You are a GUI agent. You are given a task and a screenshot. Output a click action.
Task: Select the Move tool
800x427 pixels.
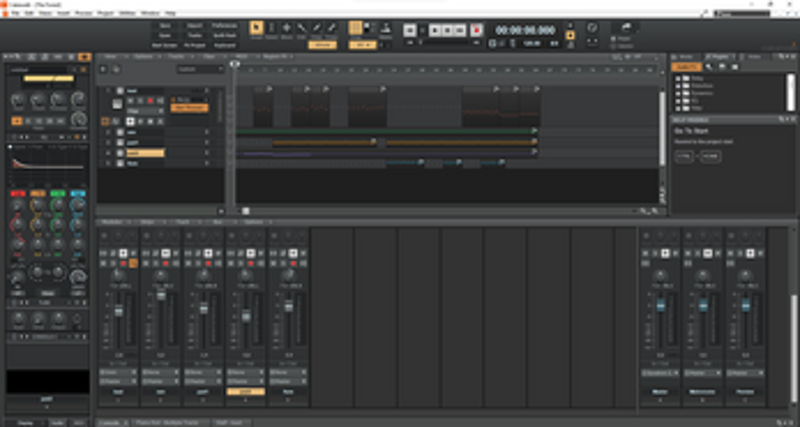286,28
